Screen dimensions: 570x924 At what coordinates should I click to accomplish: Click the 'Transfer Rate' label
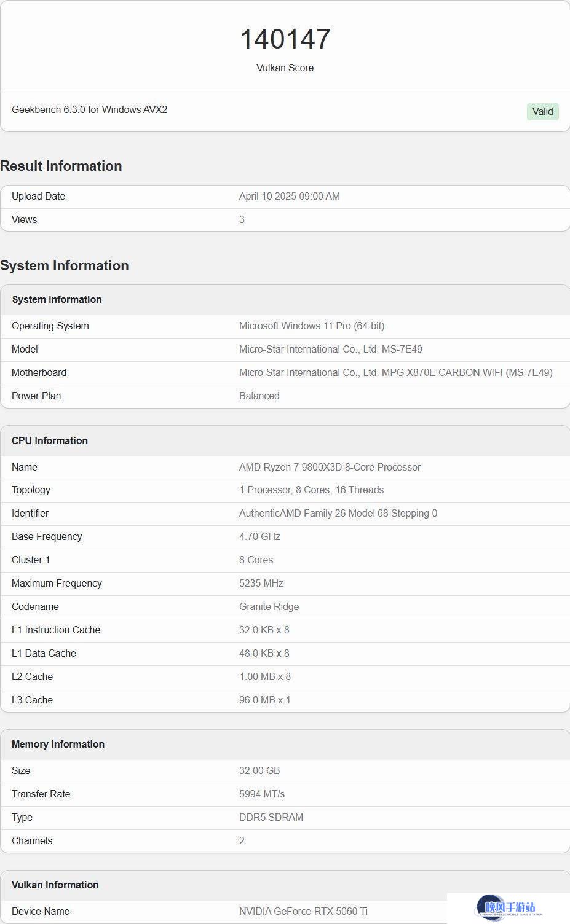click(41, 794)
